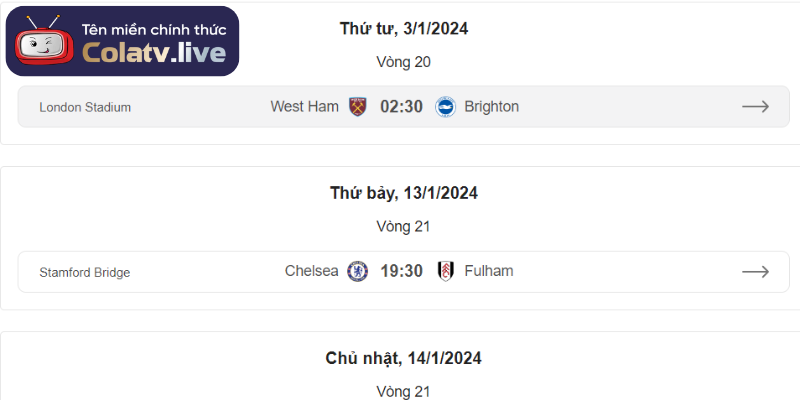This screenshot has width=800, height=400.
Task: Click the Fulham club crest
Action: (x=445, y=271)
